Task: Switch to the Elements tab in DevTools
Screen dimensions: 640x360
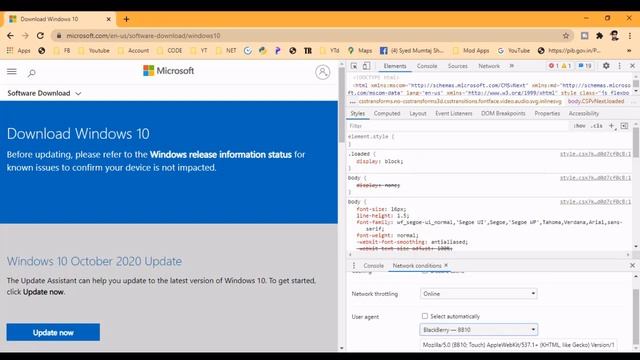Action: tap(395, 66)
